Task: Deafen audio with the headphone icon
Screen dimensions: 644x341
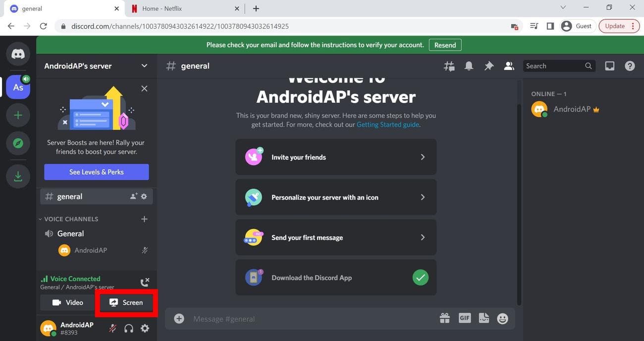Action: (x=128, y=328)
